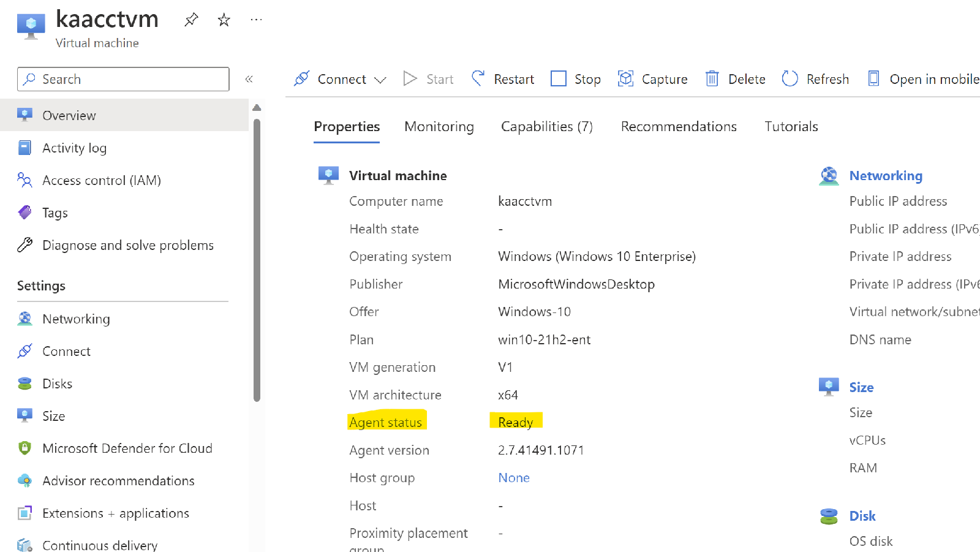Click the Networking section globe icon in properties
980x552 pixels.
(829, 176)
